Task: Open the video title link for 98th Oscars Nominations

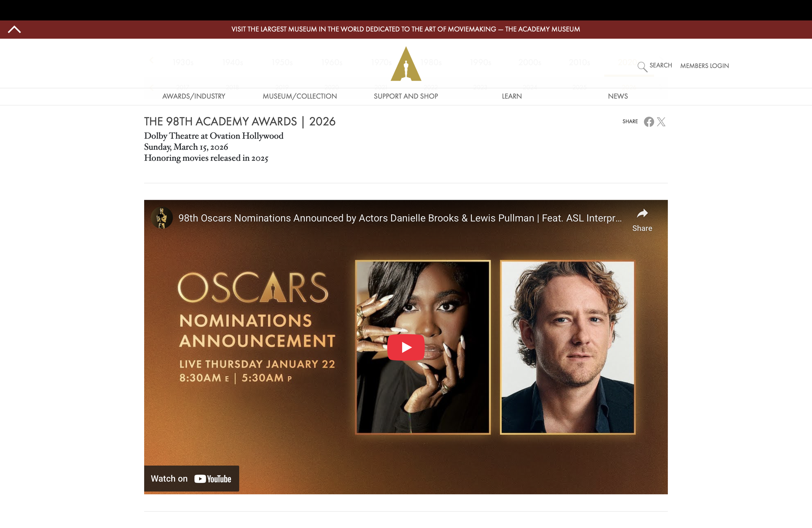Action: click(400, 218)
